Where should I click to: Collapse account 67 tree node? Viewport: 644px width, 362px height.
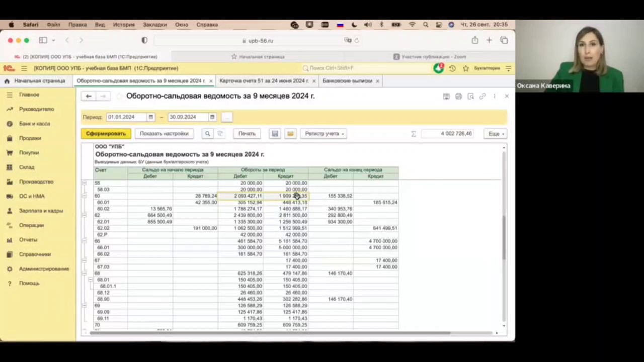point(84,260)
